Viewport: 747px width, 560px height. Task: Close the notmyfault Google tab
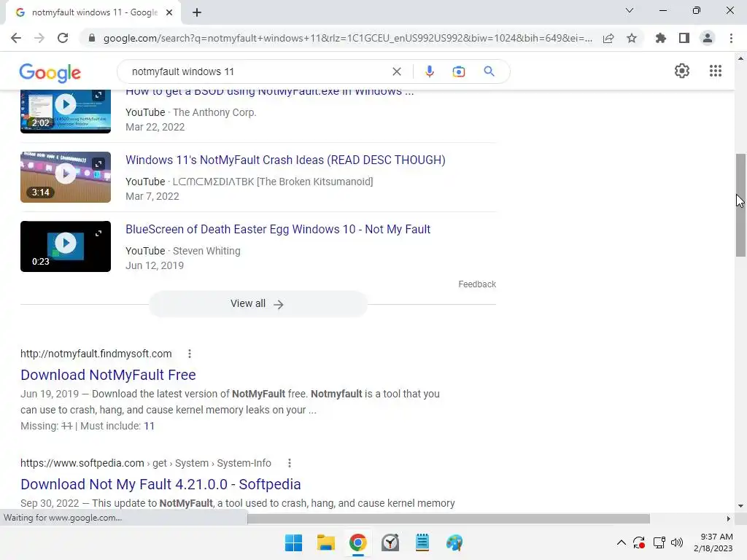(x=169, y=12)
